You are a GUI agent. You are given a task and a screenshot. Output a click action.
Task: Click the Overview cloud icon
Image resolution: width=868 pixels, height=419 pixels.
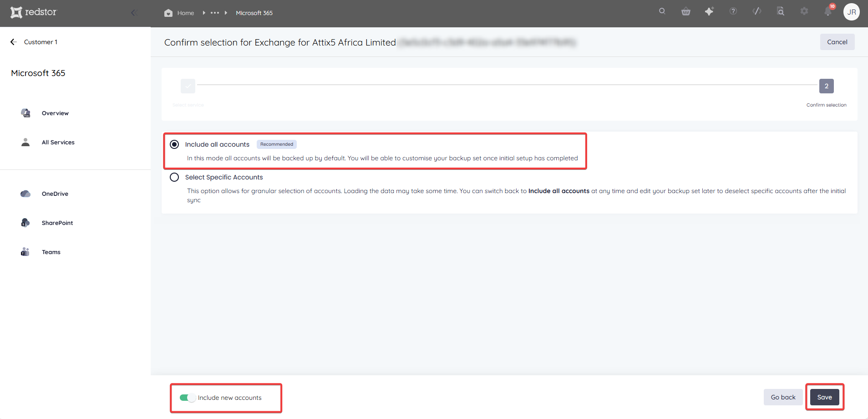click(25, 113)
